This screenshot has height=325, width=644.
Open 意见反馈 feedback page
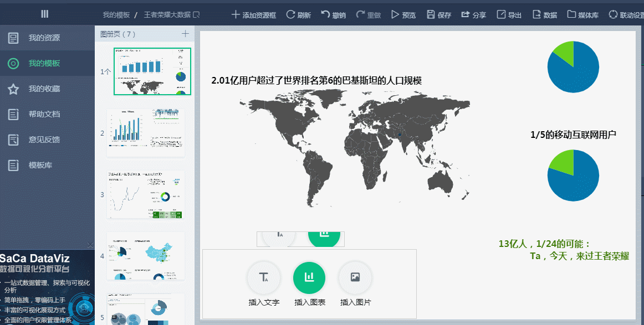[x=47, y=140]
